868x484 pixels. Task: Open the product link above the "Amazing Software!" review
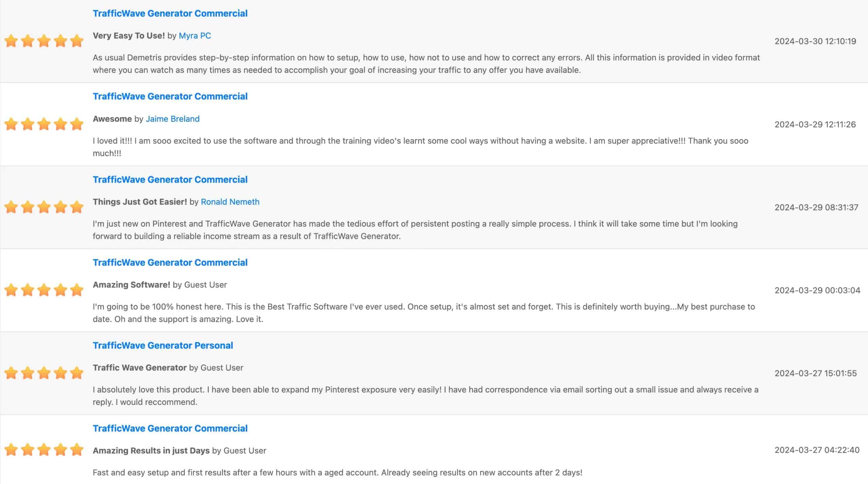click(x=170, y=263)
